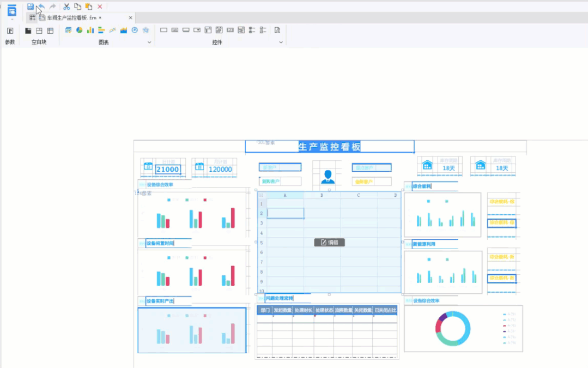Click the 已关闭占比 table header
Image resolution: width=588 pixels, height=368 pixels.
pos(385,310)
